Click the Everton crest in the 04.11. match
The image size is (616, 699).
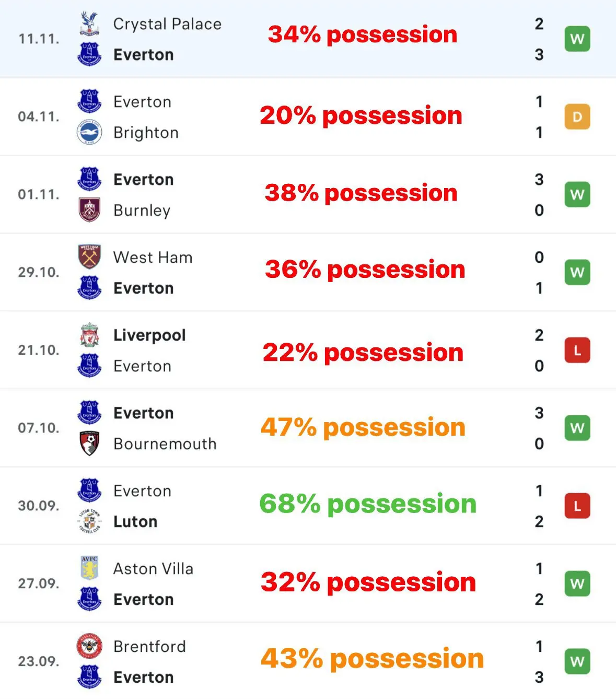pyautogui.click(x=89, y=101)
